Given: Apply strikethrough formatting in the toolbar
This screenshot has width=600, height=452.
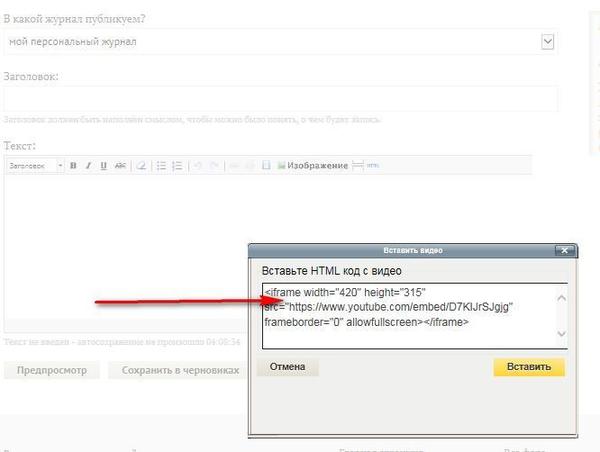Looking at the screenshot, I should [x=120, y=165].
